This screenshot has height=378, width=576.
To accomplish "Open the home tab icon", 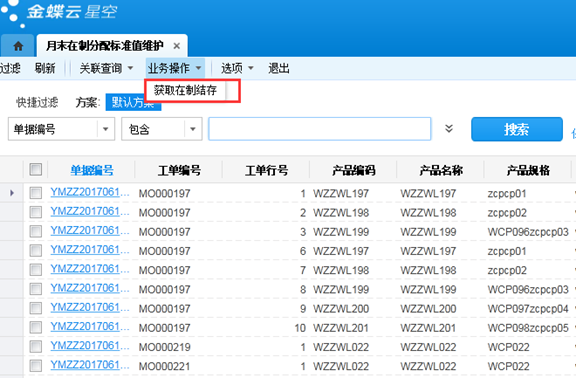I will pos(18,46).
